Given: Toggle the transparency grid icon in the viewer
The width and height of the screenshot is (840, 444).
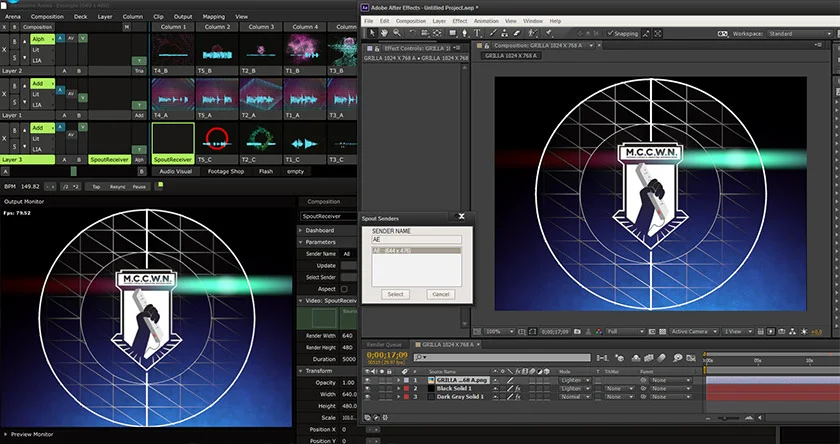Looking at the screenshot, I should [x=662, y=332].
